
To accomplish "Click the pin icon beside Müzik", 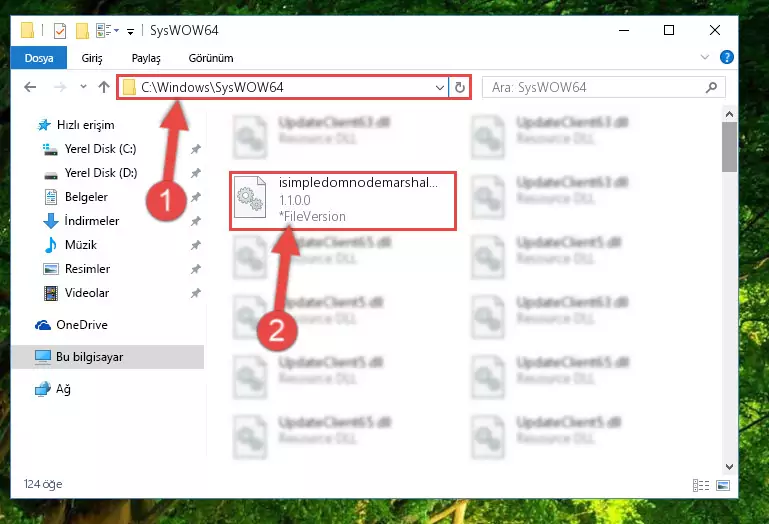I will point(196,245).
